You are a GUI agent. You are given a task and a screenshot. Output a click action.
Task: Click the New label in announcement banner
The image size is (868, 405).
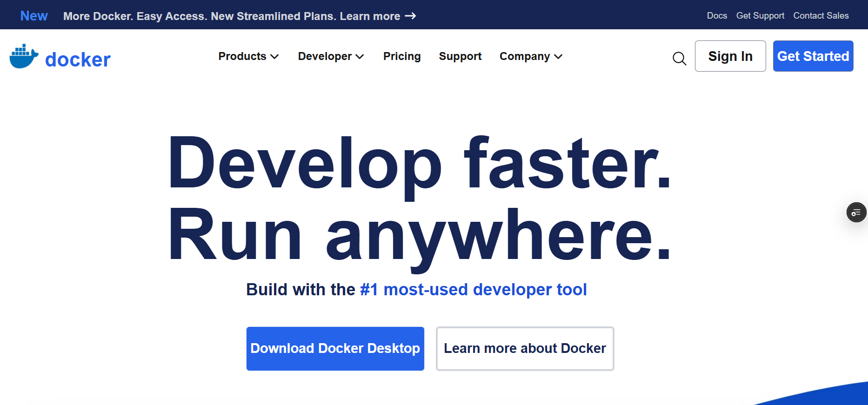click(x=34, y=16)
